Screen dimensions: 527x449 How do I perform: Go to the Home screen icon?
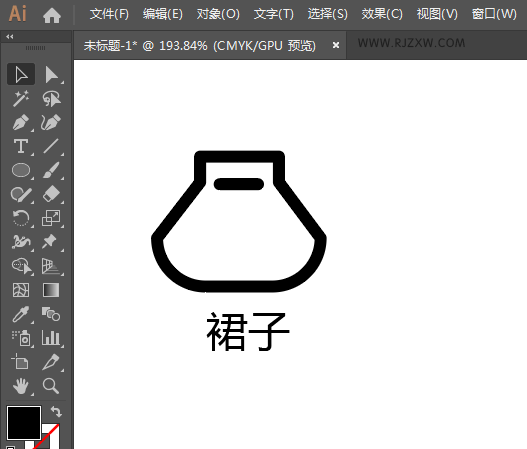click(x=52, y=15)
